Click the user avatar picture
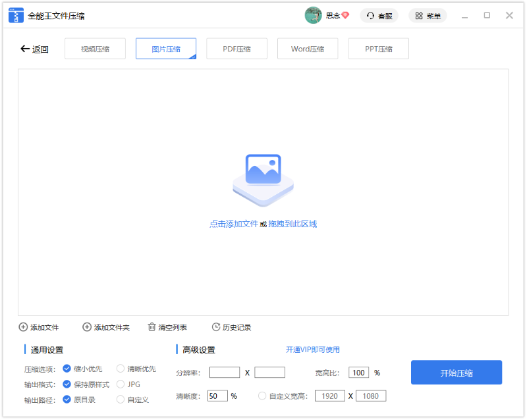527x420 pixels. click(313, 15)
